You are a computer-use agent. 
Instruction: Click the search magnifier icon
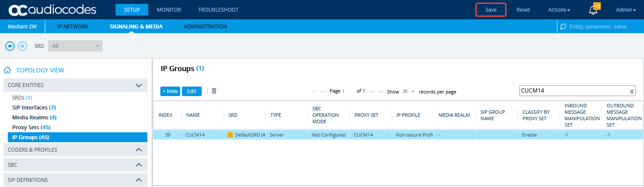(563, 27)
